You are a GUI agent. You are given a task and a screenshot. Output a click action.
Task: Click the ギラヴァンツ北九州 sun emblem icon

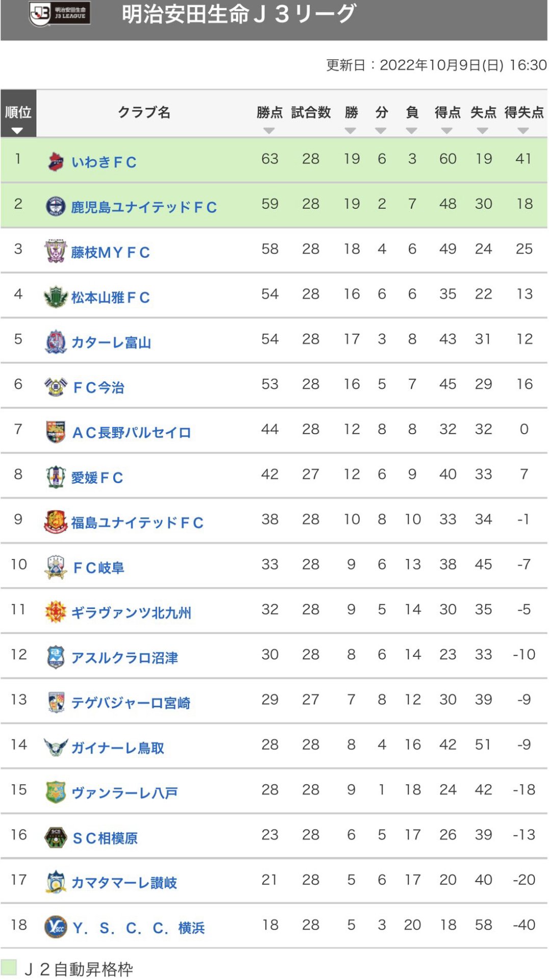pyautogui.click(x=56, y=612)
